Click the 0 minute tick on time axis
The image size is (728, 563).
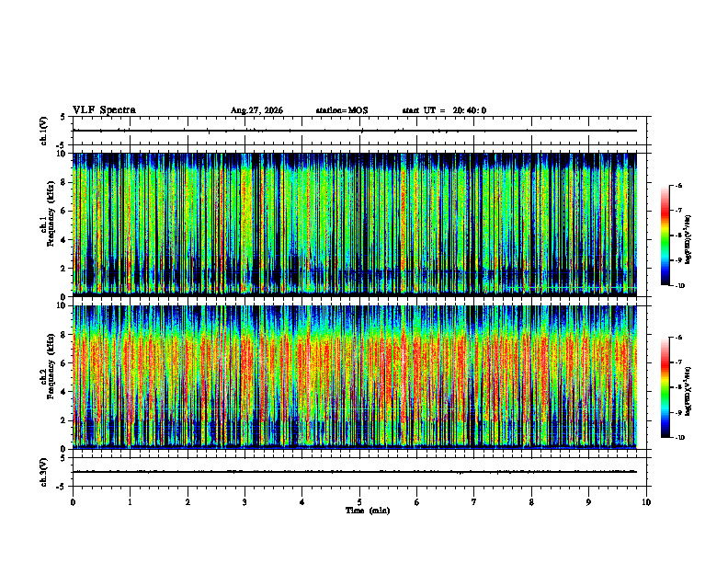[x=73, y=502]
